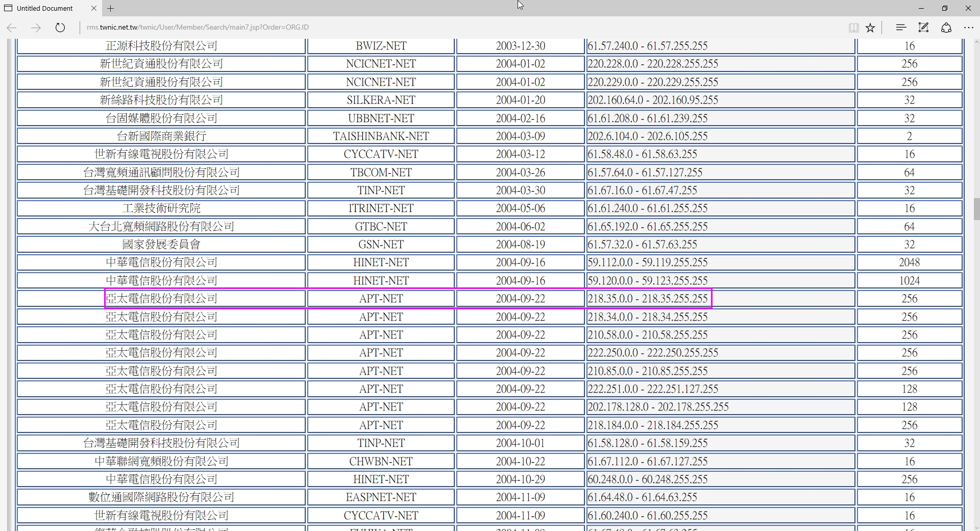Click the vertical scrollbar thumb
This screenshot has width=980, height=531.
976,209
